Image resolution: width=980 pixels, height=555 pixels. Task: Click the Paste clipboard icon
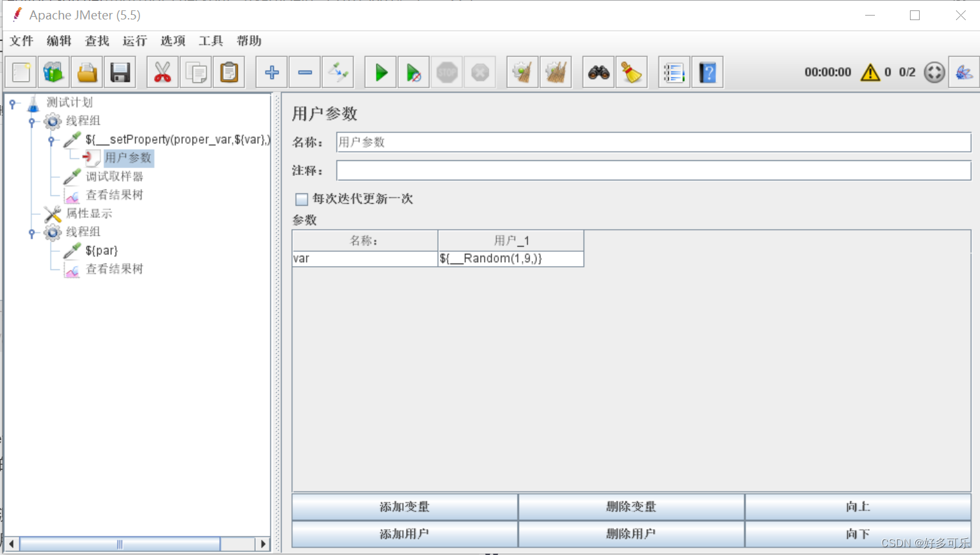point(229,72)
